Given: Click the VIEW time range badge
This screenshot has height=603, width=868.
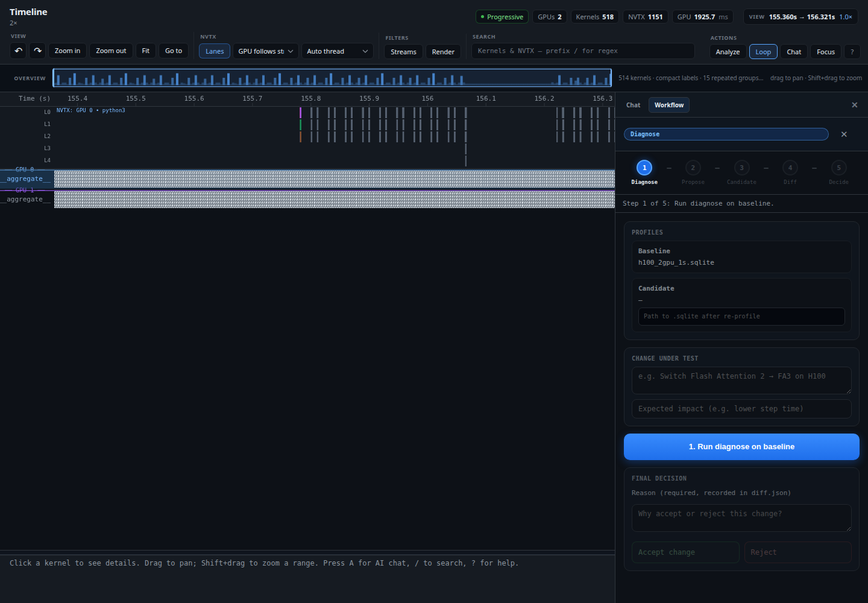Looking at the screenshot, I should [800, 17].
